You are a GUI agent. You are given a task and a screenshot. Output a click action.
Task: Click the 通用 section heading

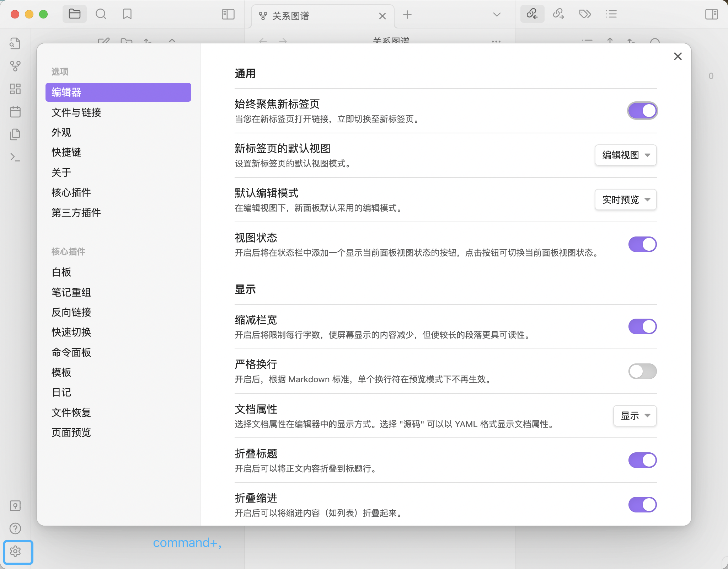[x=245, y=73]
